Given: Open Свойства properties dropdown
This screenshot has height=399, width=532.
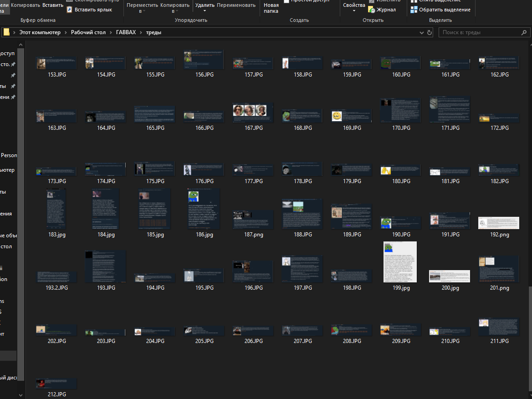Looking at the screenshot, I should tap(354, 10).
